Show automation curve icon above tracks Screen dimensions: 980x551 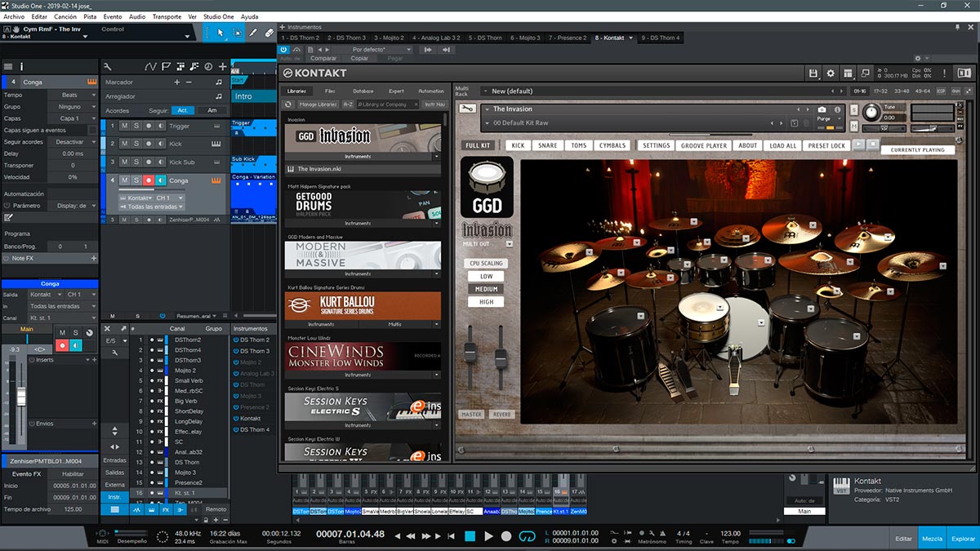pyautogui.click(x=150, y=66)
